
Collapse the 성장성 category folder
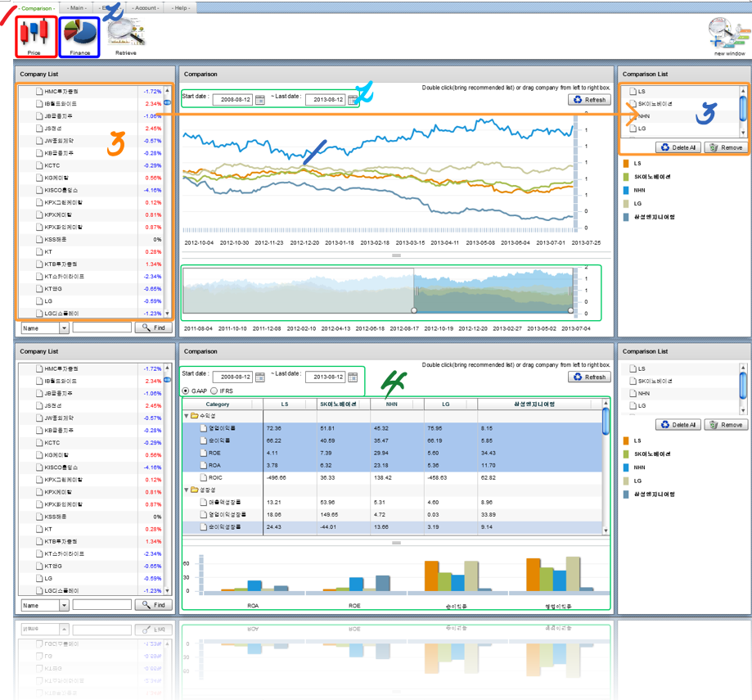point(187,490)
